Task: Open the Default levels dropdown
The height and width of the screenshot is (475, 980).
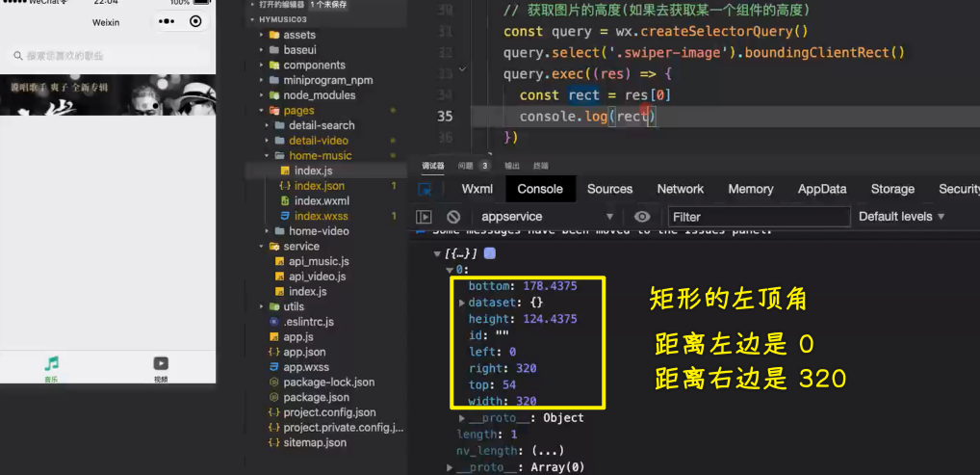Action: [901, 217]
